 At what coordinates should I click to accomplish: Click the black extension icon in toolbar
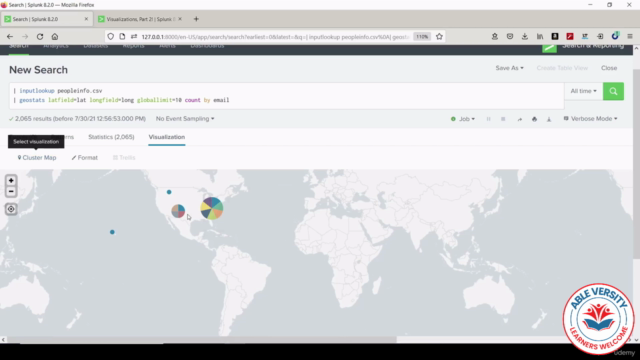(555, 36)
